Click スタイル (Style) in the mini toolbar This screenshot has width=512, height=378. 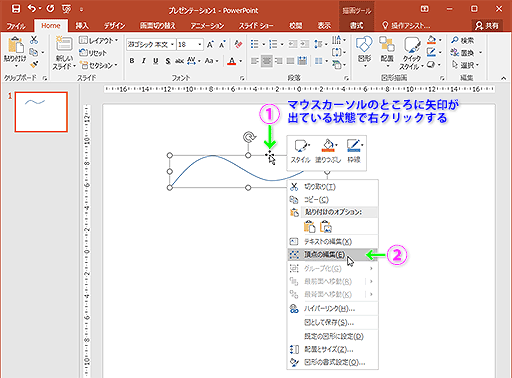[301, 151]
